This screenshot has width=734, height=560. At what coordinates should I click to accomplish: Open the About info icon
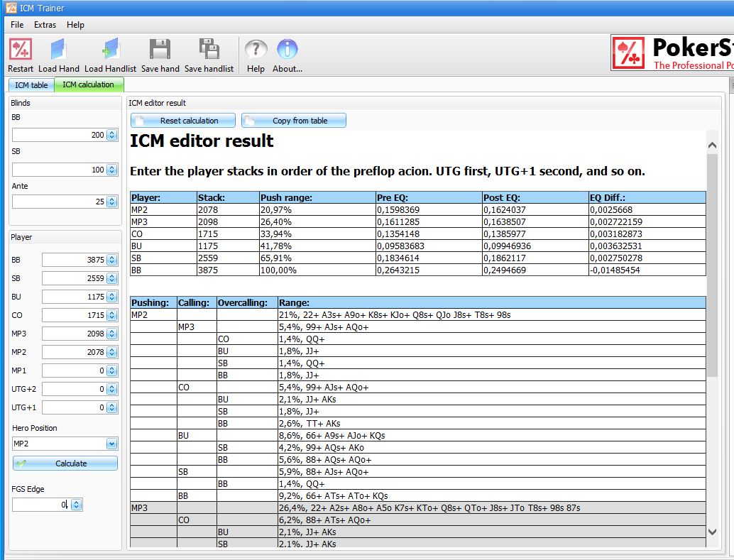click(287, 49)
